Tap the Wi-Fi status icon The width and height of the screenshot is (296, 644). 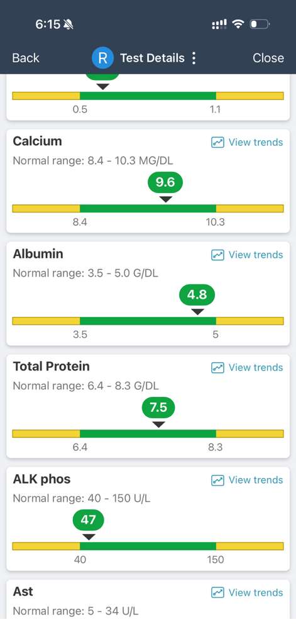[238, 25]
